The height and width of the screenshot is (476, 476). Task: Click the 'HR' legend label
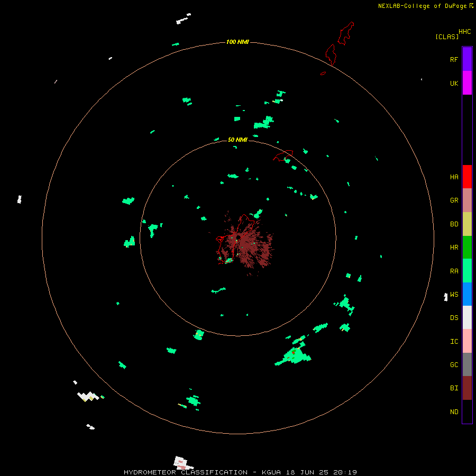(454, 248)
